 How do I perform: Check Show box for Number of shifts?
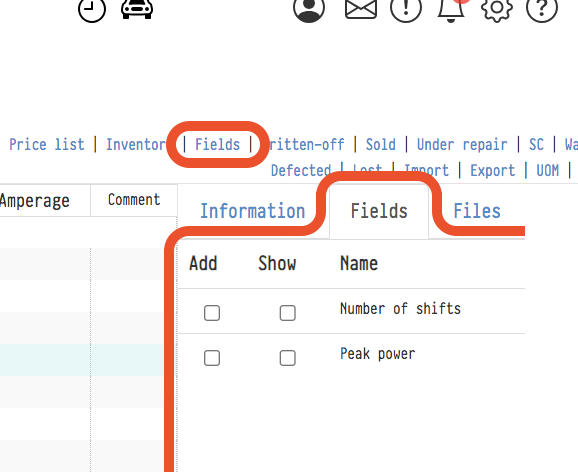[288, 313]
